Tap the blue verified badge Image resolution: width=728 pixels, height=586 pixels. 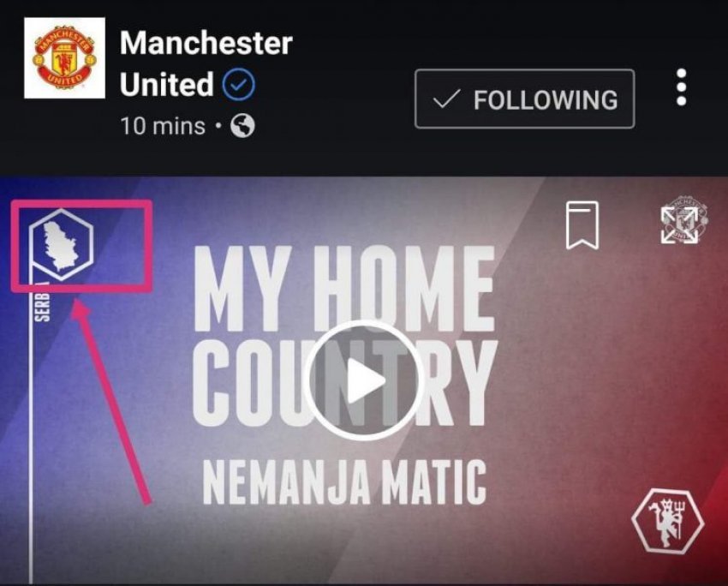(239, 85)
